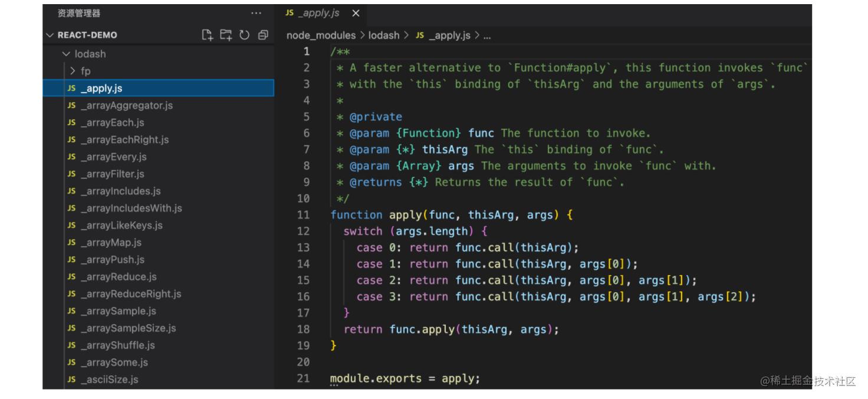868x399 pixels.
Task: Click the New Folder icon in explorer header
Action: [225, 35]
